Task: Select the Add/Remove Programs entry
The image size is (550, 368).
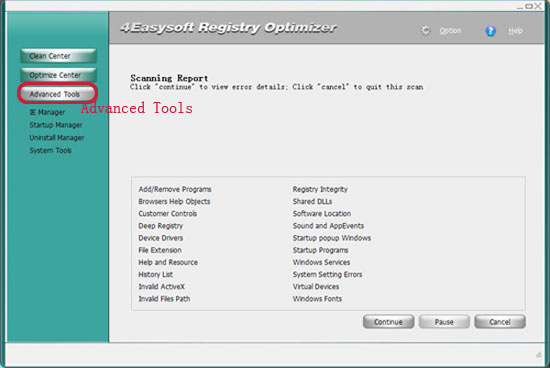Action: (175, 189)
